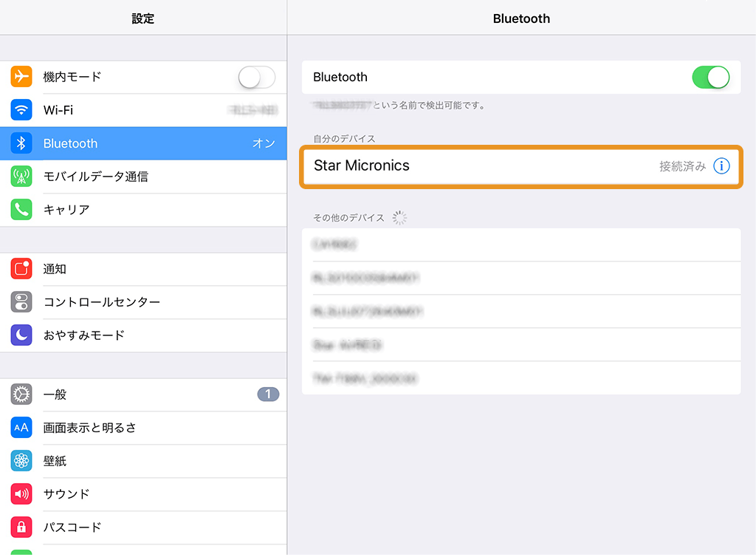Tap the Display & Brightness AA icon
Screen dimensions: 756x557
[21, 427]
